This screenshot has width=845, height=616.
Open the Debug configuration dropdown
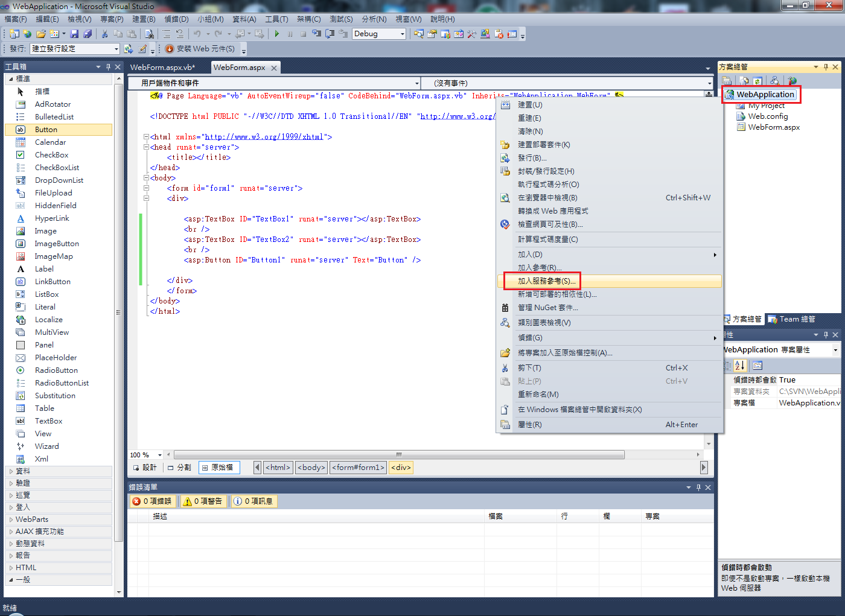(x=403, y=34)
